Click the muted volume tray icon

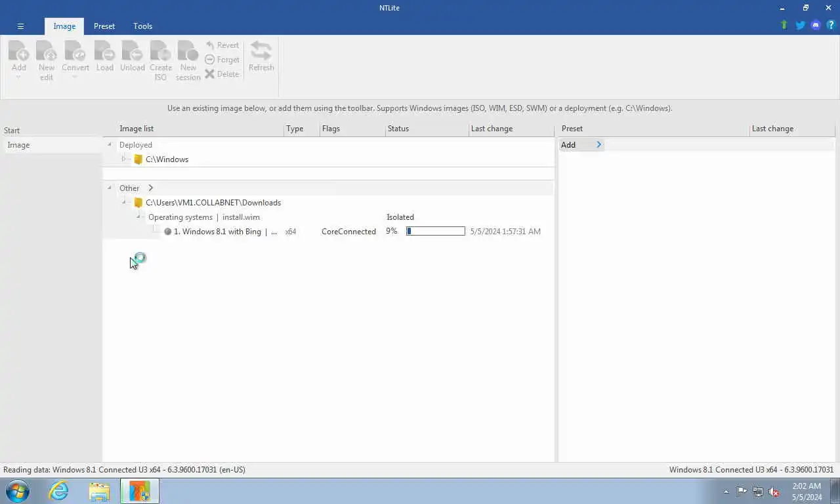click(774, 492)
